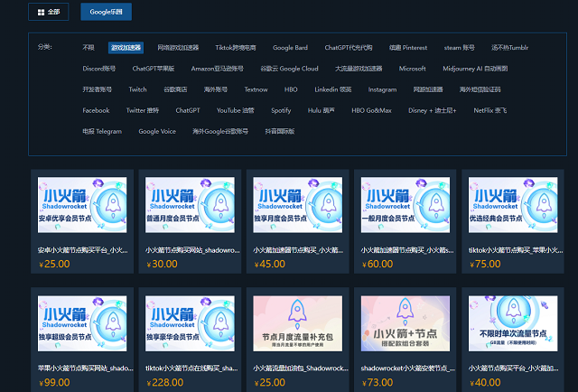Click product title 小火箭节点购买网站_shadowro...
Screen dimensions: 578x392
coord(192,250)
